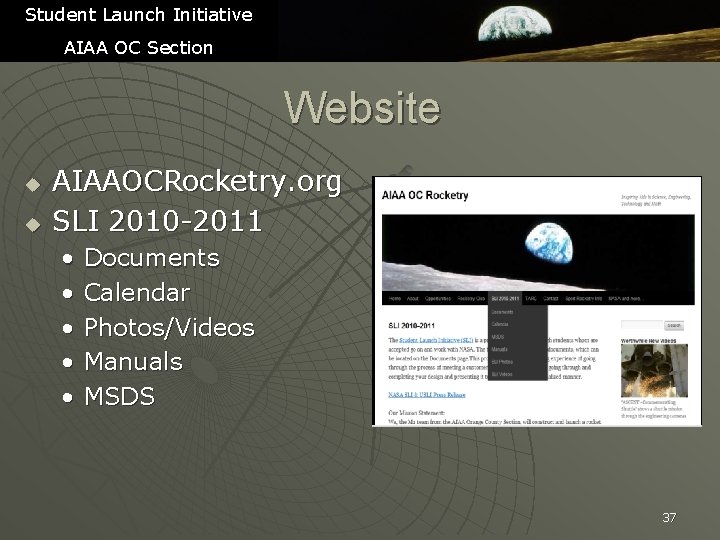Select the Sport Rocketry Info menu item

[583, 298]
